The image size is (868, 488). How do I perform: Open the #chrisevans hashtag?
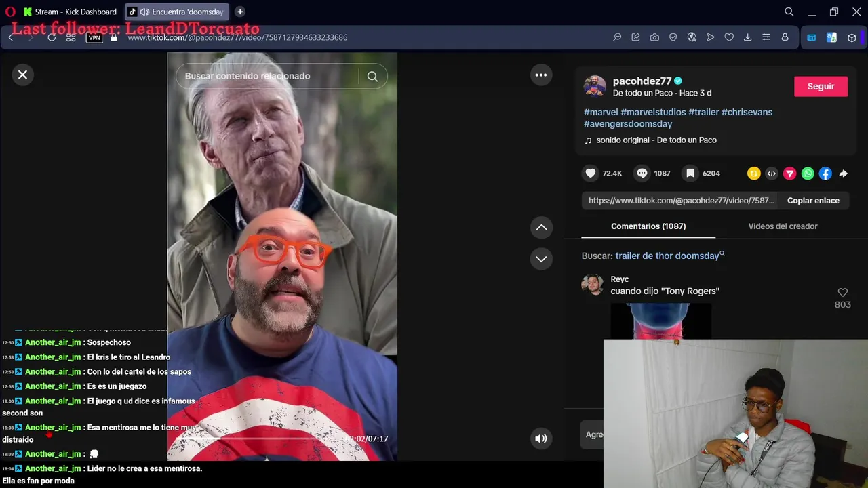[x=747, y=112]
